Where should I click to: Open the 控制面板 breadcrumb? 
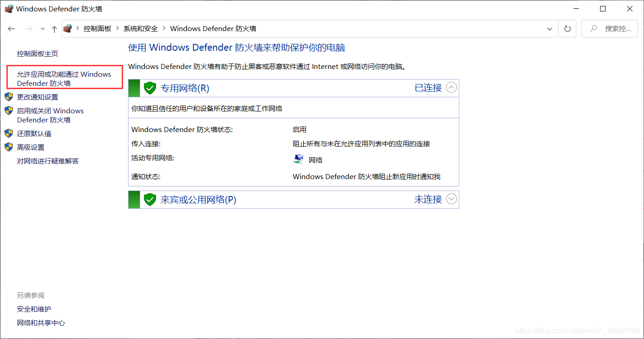pos(97,28)
